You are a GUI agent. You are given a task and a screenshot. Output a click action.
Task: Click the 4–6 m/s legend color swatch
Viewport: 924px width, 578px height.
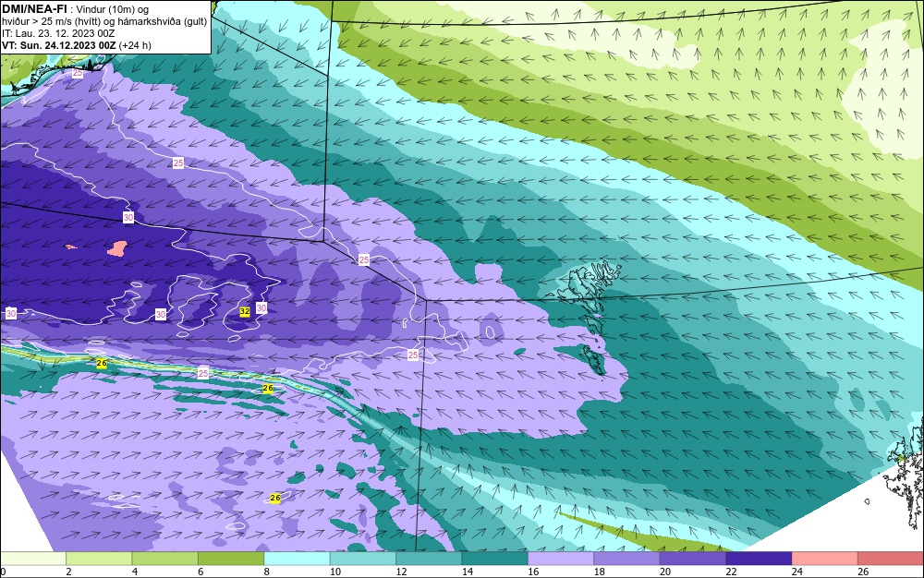click(x=165, y=559)
